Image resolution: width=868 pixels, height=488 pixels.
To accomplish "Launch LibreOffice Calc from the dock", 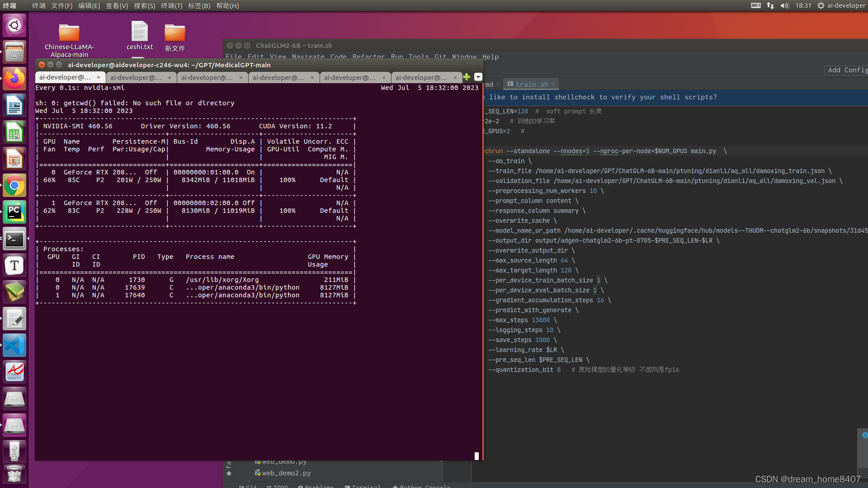I will (x=14, y=132).
